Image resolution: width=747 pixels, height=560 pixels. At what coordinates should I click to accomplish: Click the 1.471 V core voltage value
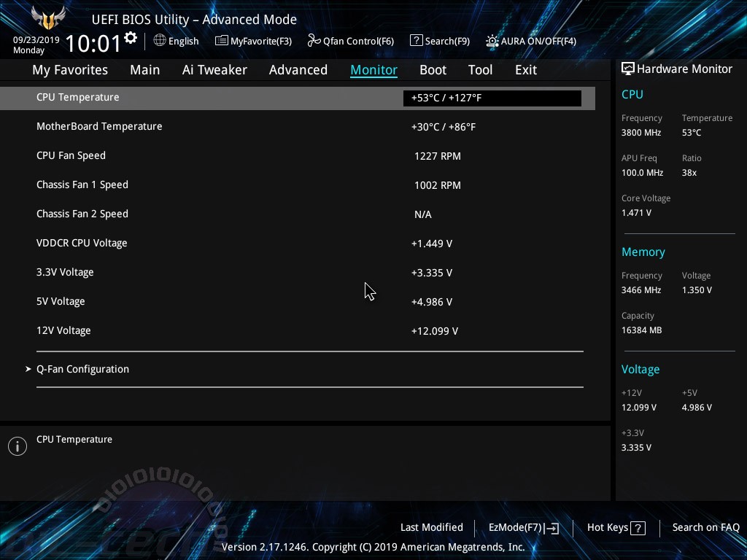click(x=636, y=213)
